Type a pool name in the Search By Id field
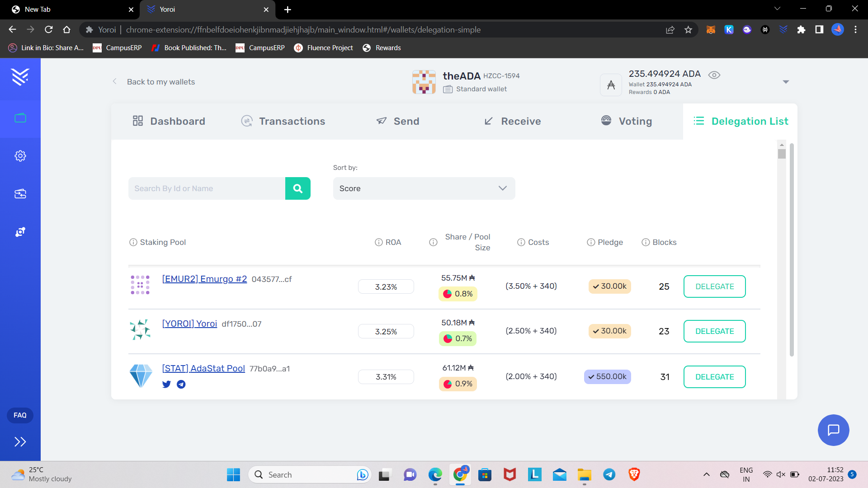868x488 pixels. point(206,188)
